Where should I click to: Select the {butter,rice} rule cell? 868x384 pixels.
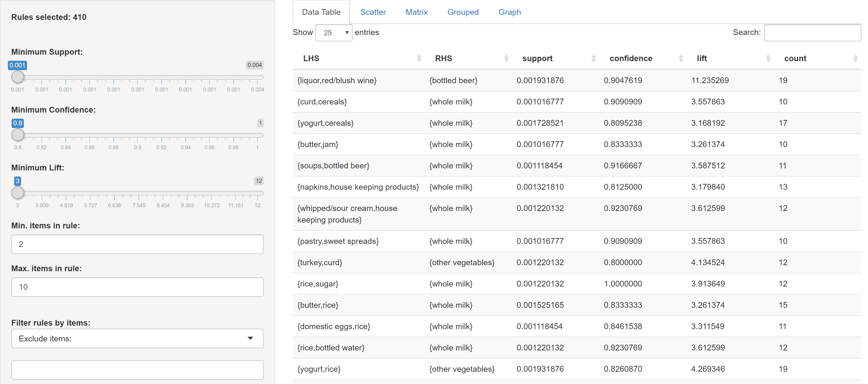click(318, 305)
